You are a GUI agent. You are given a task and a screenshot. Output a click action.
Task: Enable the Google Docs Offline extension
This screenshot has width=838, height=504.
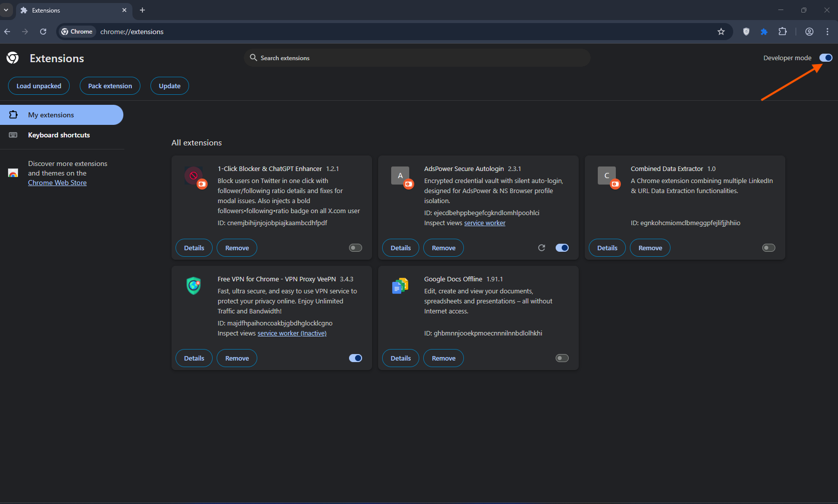(562, 358)
